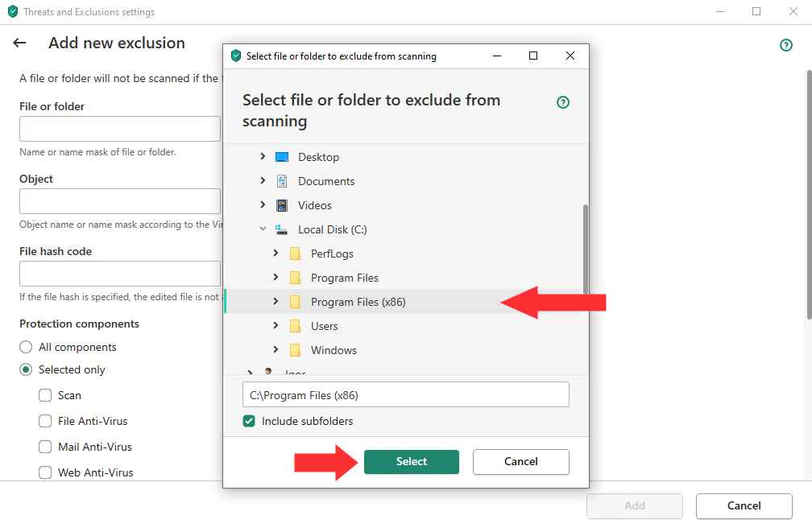Viewport: 812px width, 532px height.
Task: Expand the Windows folder
Action: coord(275,349)
